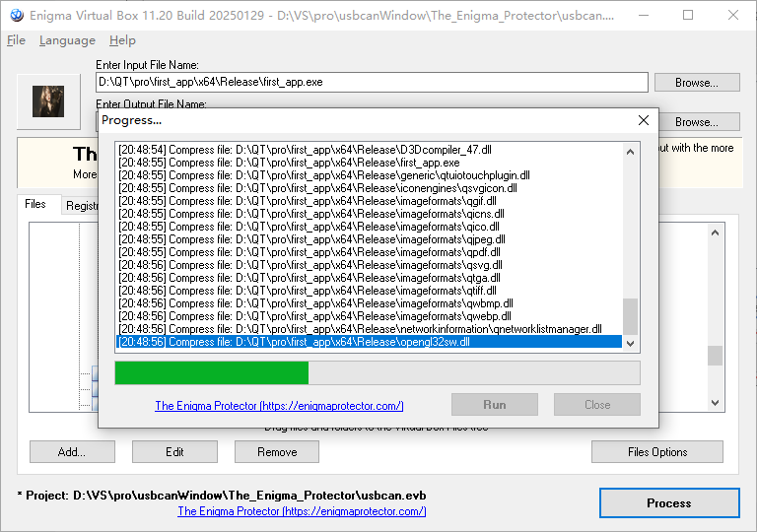Click the project path usbcan.evb text
The width and height of the screenshot is (757, 532).
point(222,496)
